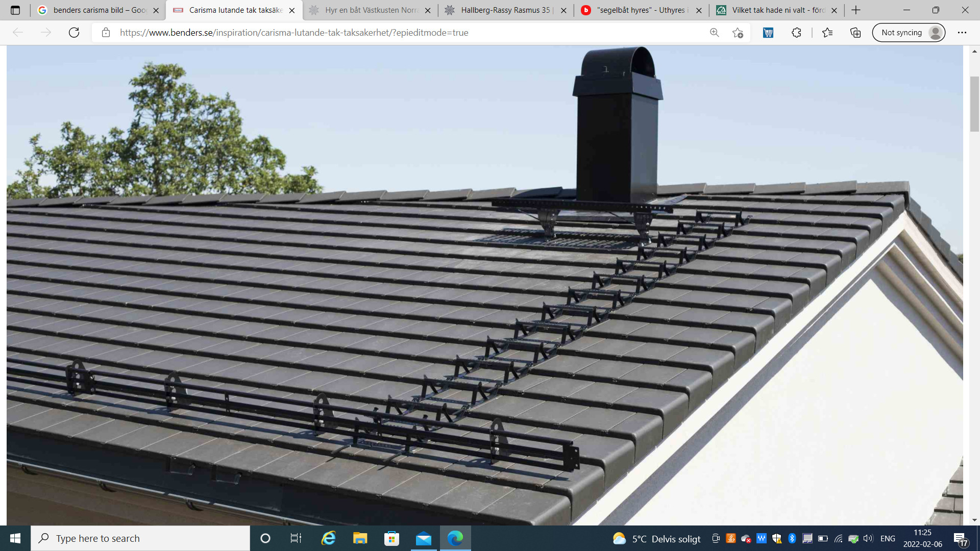Open the shopping cart extension icon
The height and width of the screenshot is (551, 980).
tap(768, 33)
